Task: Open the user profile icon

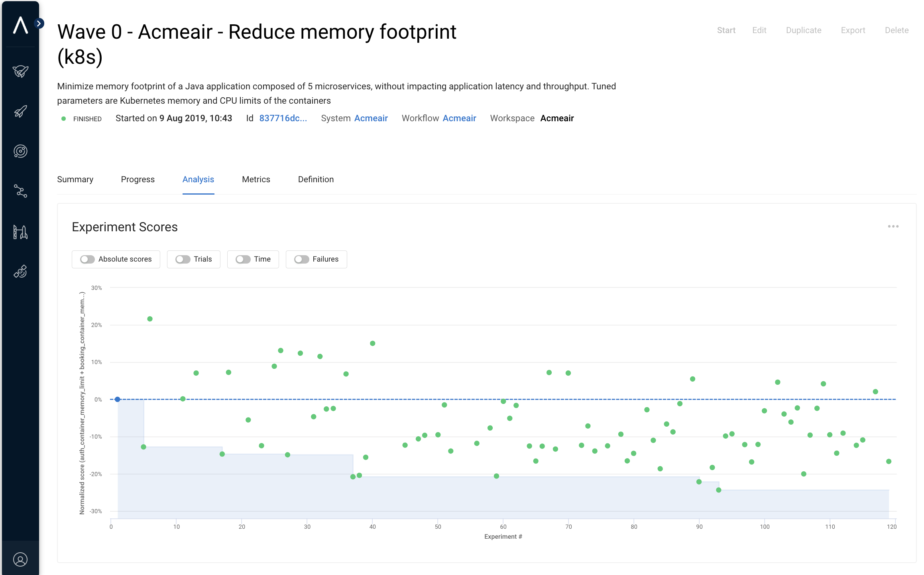Action: point(20,559)
